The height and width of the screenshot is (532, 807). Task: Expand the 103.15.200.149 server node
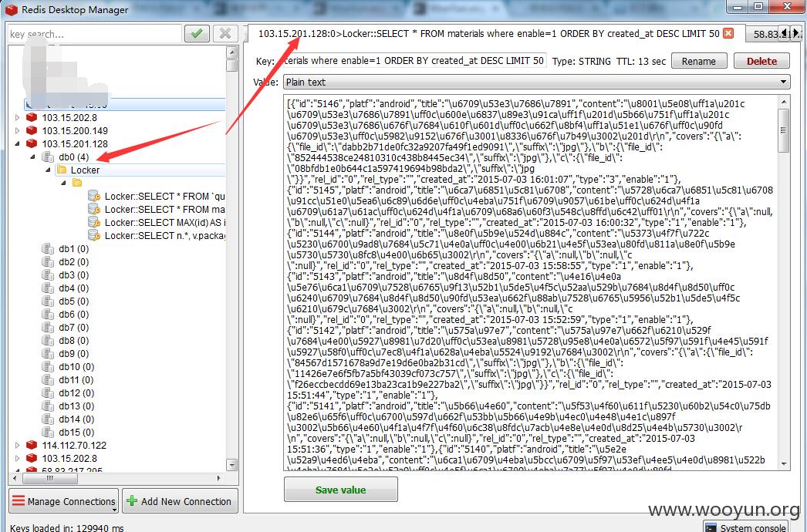point(18,130)
